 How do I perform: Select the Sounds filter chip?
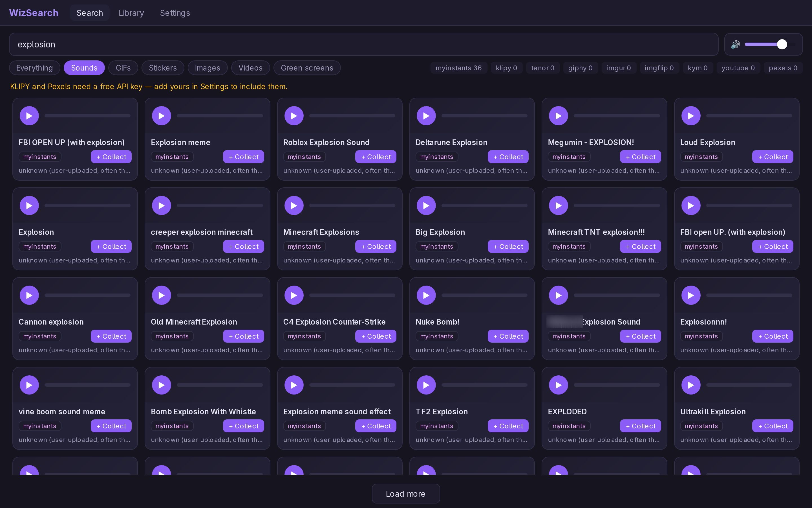84,68
